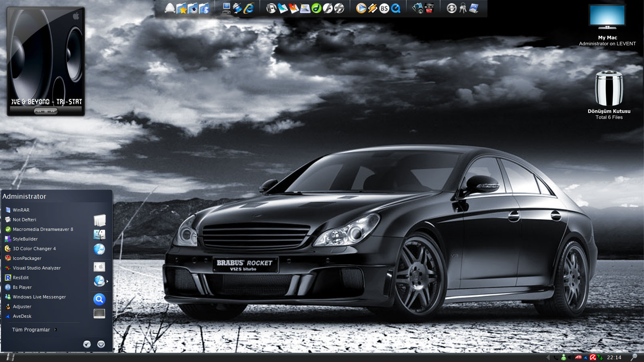
Task: Open the keys keychain icon in dock
Action: [463, 8]
